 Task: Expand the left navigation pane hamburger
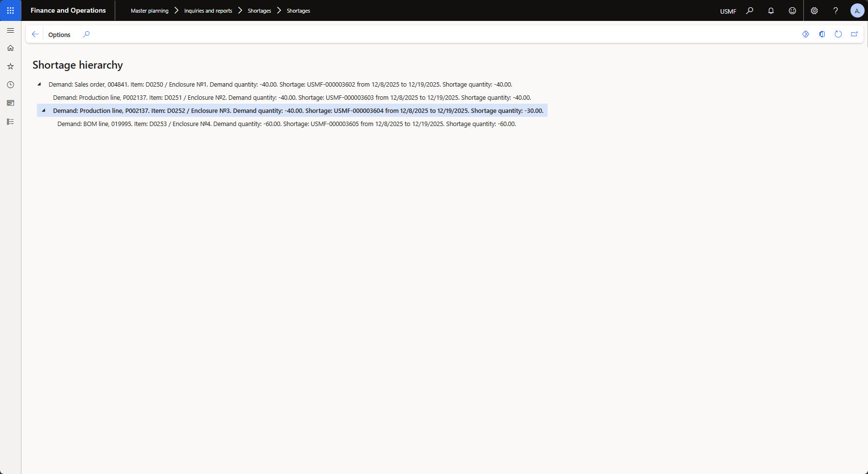coord(10,30)
